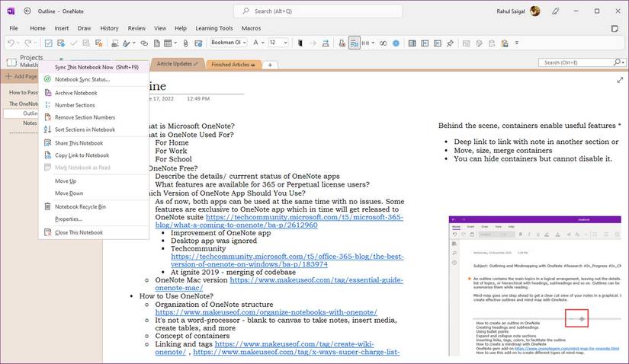
Task: Click the highlighted lines-with-speaker toolbar icon
Action: [355, 43]
